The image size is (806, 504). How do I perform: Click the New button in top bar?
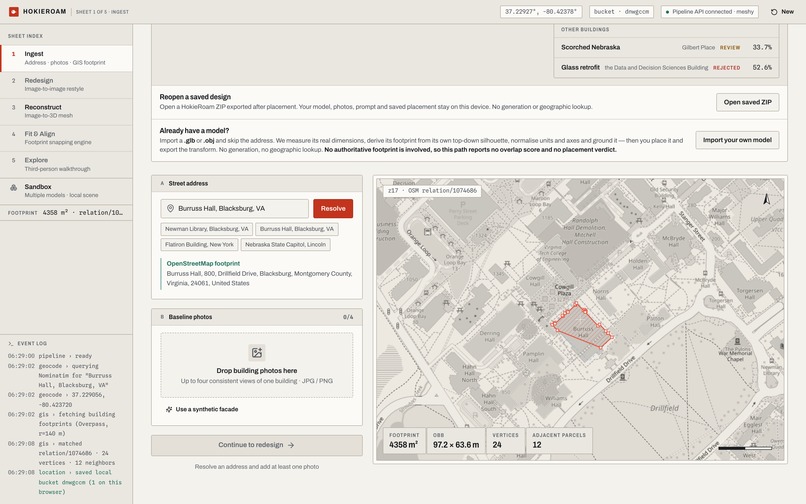pyautogui.click(x=782, y=11)
